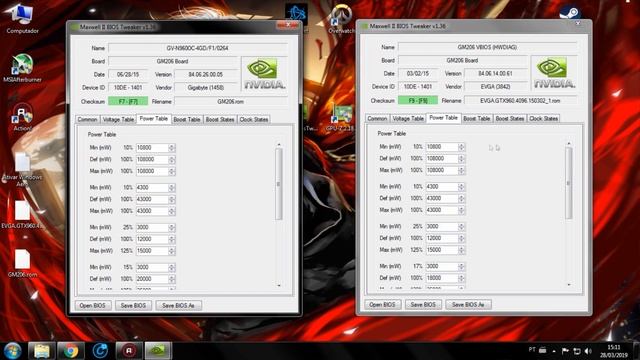Click scroll-down arrow in left window's Power Table
This screenshot has width=640, height=360.
coord(279,285)
